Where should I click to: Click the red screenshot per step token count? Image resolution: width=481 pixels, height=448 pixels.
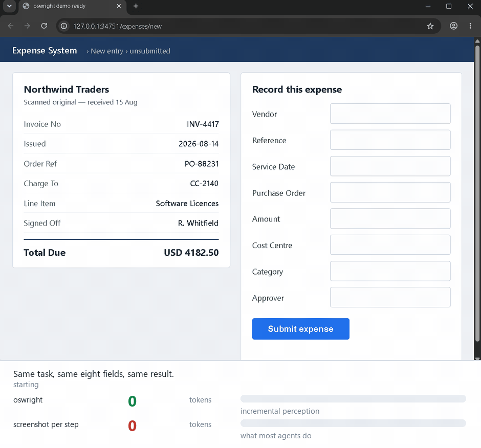(x=132, y=425)
